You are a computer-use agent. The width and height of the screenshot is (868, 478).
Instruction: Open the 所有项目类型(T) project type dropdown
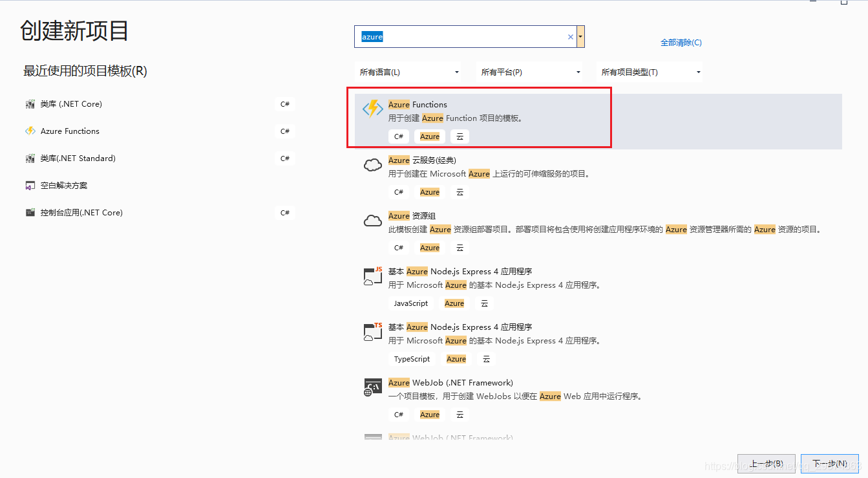pos(651,72)
